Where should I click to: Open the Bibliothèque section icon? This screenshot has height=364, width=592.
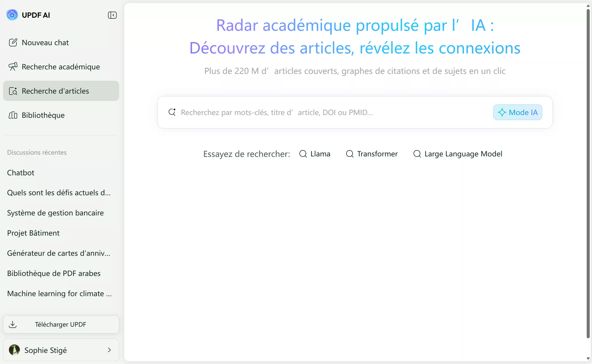click(x=13, y=115)
